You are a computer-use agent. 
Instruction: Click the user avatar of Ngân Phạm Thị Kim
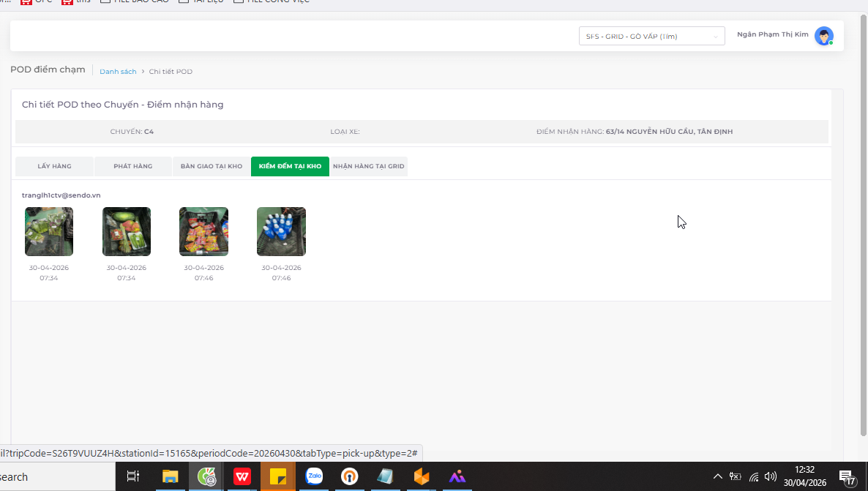coord(823,36)
